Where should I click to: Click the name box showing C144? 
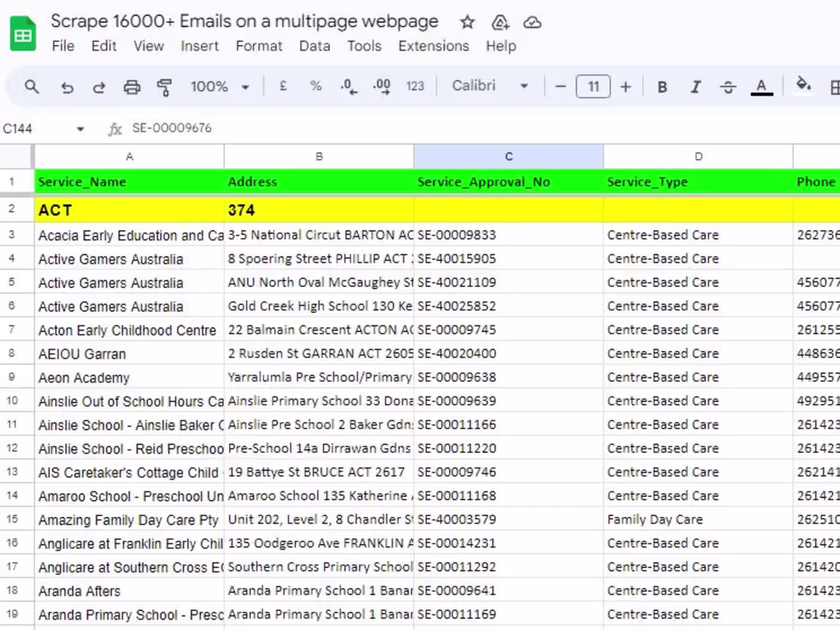18,128
